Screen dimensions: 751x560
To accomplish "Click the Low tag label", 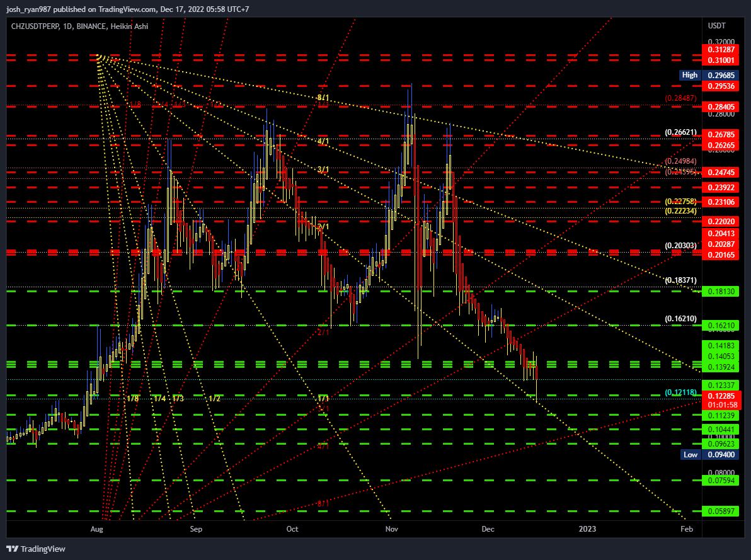I will (690, 455).
